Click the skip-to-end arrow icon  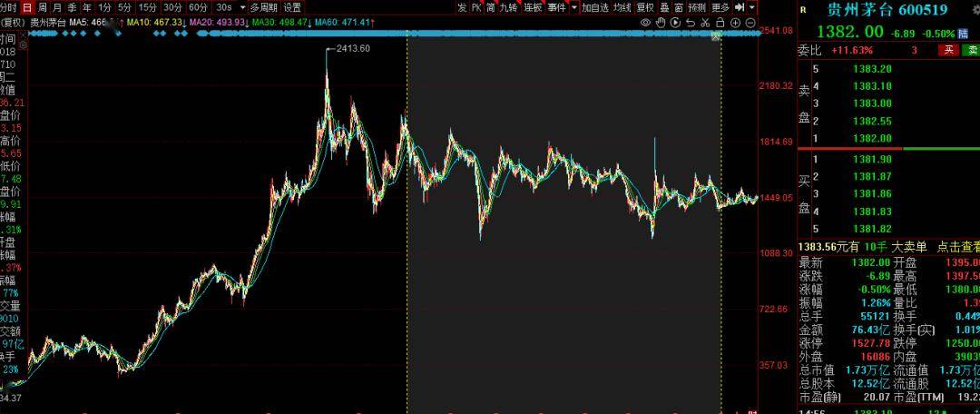740,7
